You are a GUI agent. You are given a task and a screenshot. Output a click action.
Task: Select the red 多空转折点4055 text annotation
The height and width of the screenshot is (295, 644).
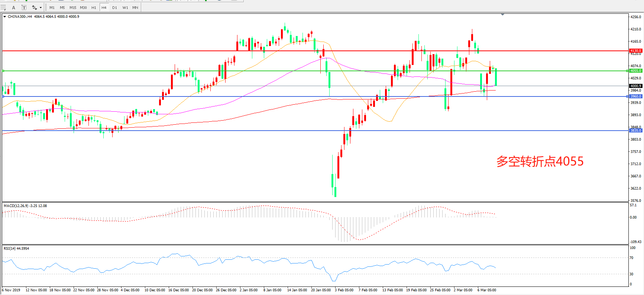540,161
